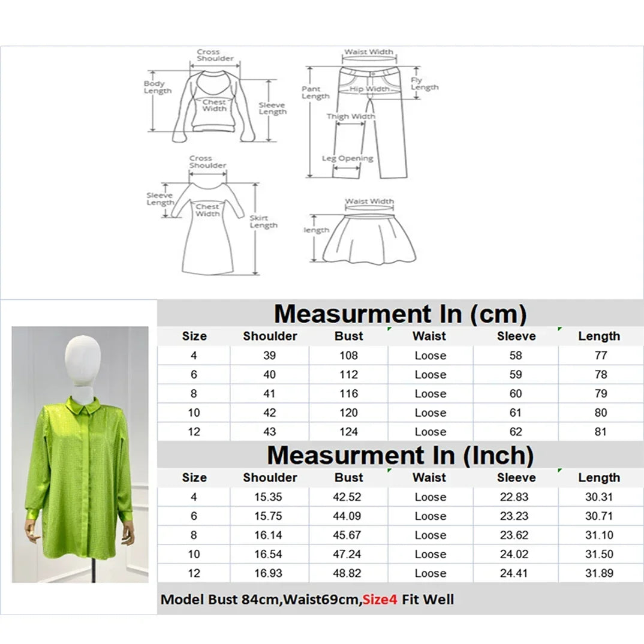Image resolution: width=644 pixels, height=644 pixels.
Task: Click the skirt measurement diagram
Action: 369,240
